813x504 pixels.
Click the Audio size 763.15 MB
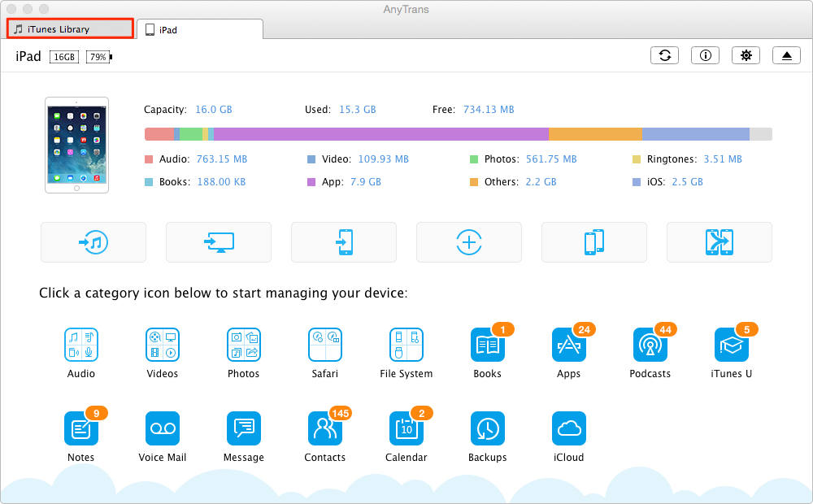(222, 159)
